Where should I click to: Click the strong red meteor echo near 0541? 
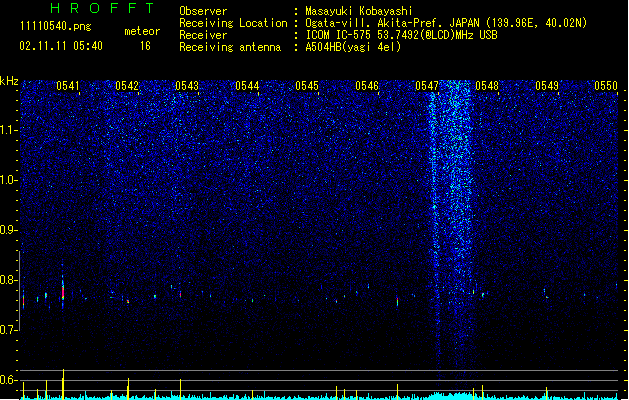[63, 291]
